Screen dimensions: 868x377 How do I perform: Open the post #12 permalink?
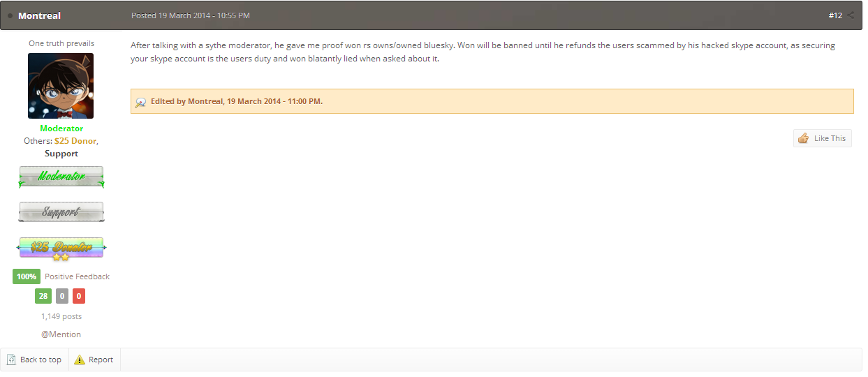click(835, 15)
